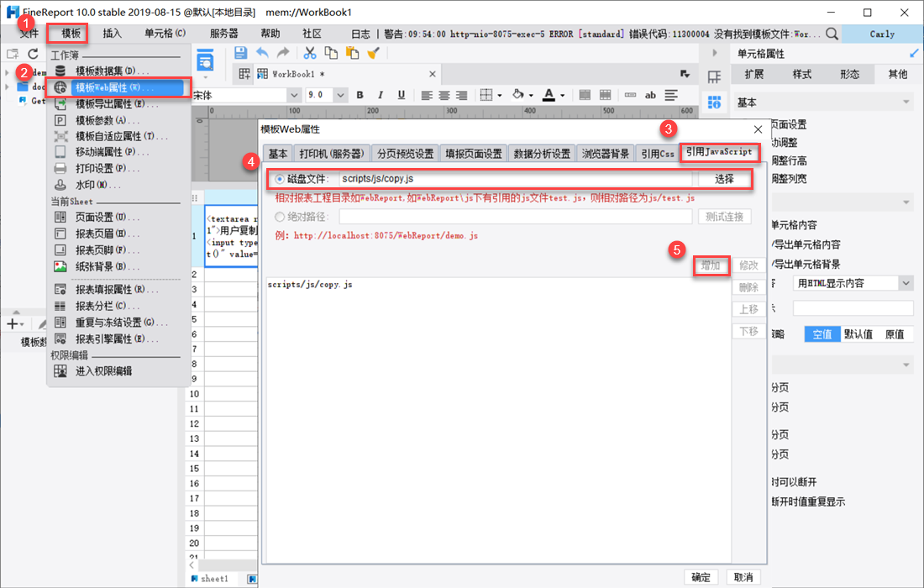Close the WorkBook1 tab
This screenshot has width=924, height=588.
433,74
